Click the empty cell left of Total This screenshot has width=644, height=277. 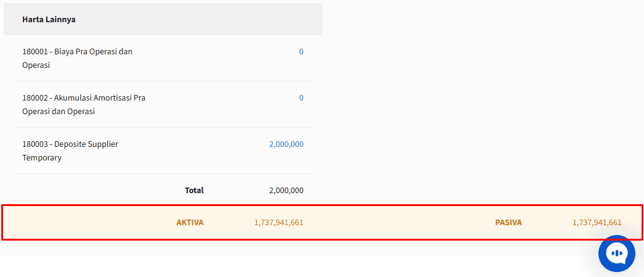(92, 191)
